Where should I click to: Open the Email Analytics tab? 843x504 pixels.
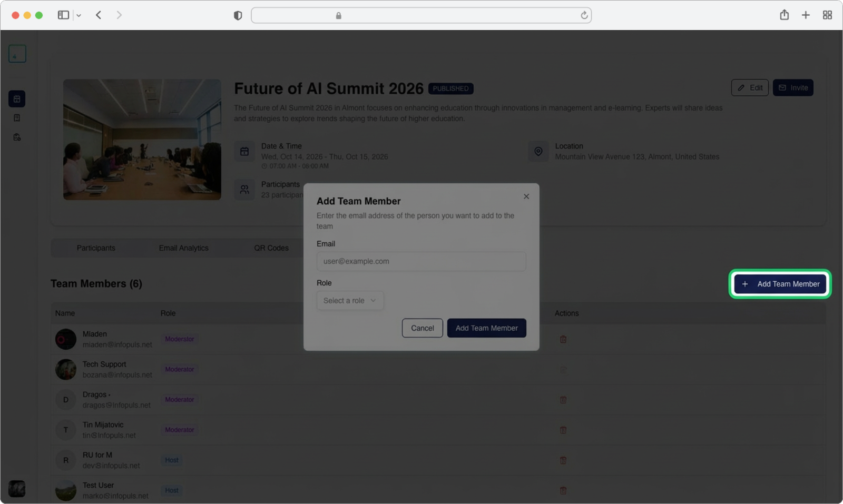click(x=183, y=248)
